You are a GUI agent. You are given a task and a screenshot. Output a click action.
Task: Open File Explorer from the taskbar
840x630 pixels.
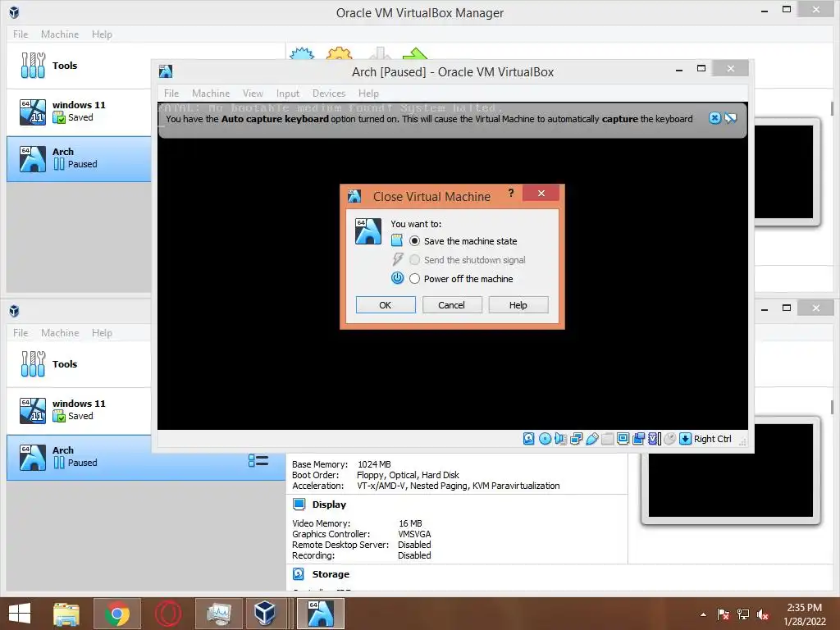[x=66, y=614]
